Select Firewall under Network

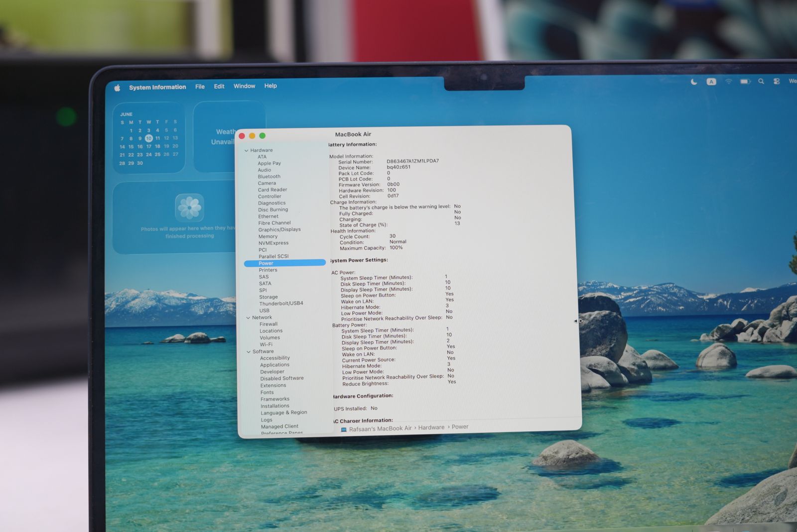click(268, 324)
